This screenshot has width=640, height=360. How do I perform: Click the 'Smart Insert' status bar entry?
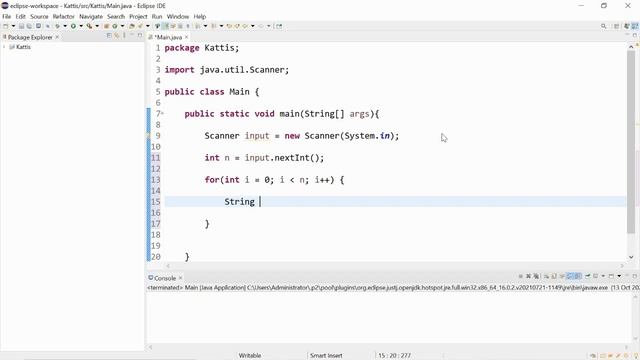326,356
